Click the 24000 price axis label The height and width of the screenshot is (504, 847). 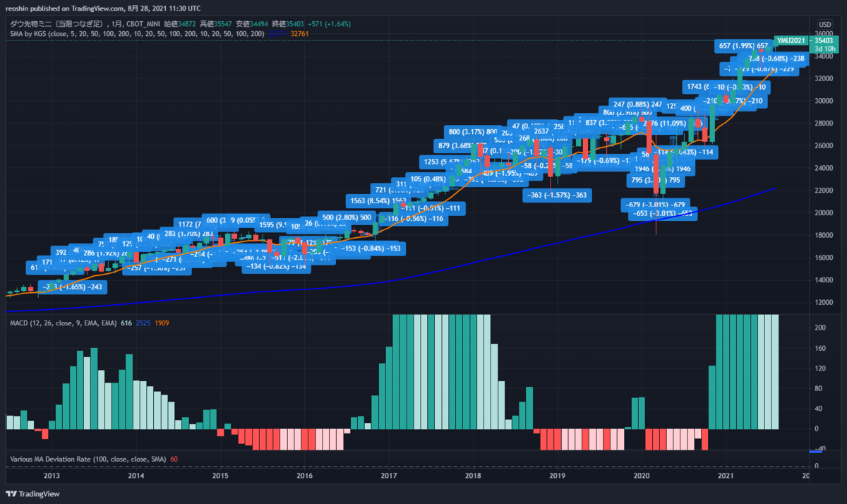point(824,169)
